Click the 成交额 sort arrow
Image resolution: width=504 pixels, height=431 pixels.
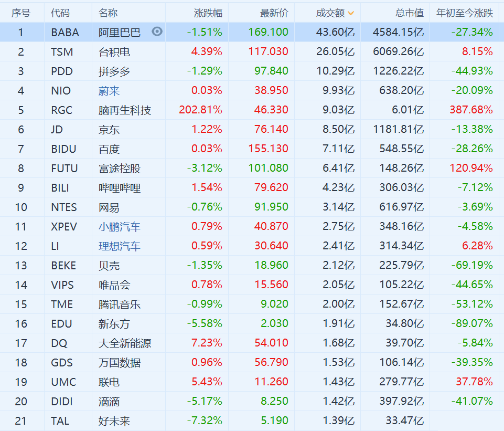tap(351, 13)
